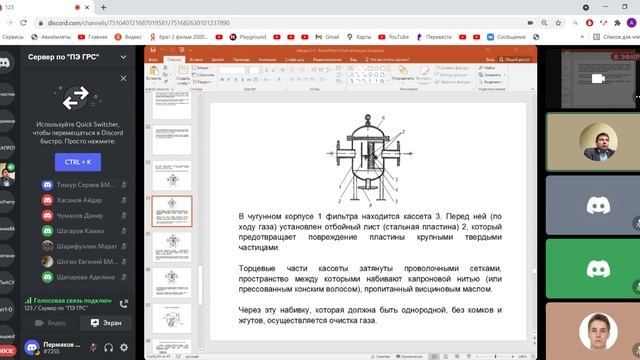Click the PowerPoint save icon

(153, 50)
